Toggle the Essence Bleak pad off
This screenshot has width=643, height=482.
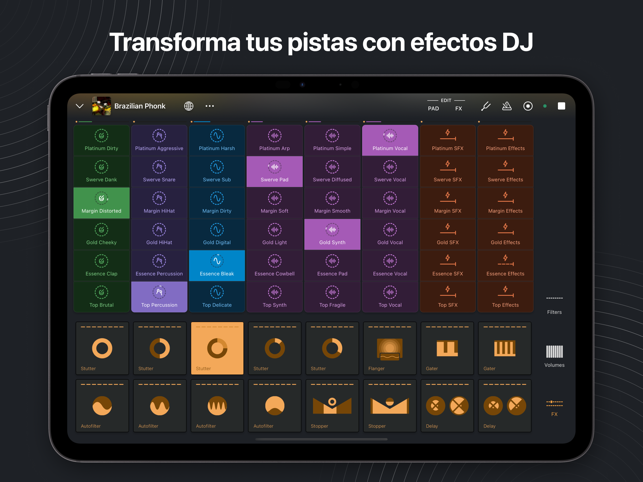[x=217, y=266]
